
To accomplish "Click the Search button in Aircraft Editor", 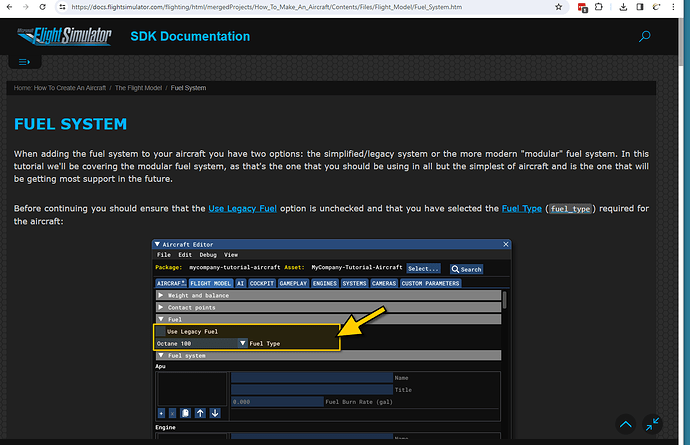I will [x=466, y=269].
